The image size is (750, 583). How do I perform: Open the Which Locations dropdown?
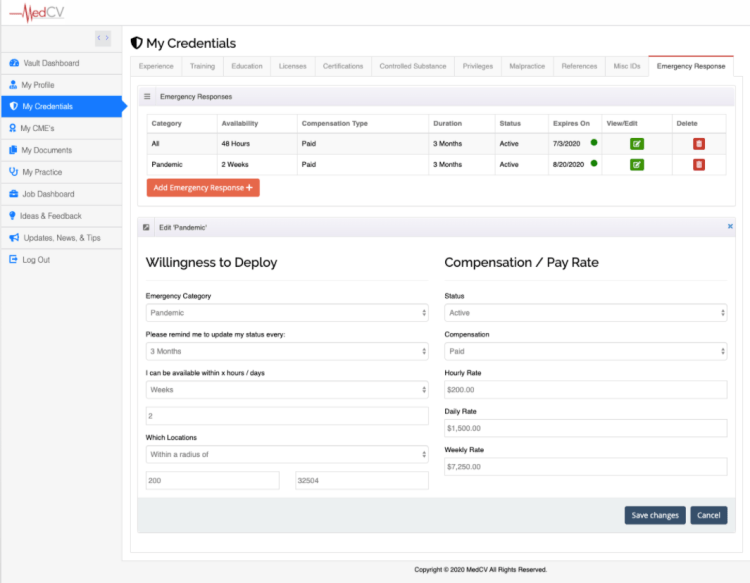click(287, 454)
